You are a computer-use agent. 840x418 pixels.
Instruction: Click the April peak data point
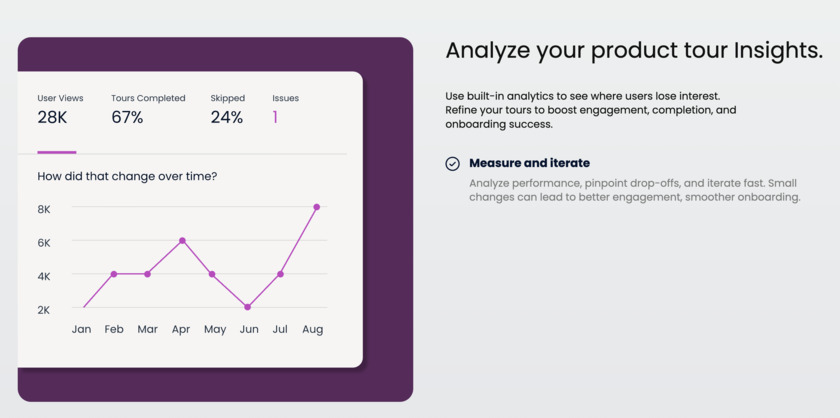point(181,240)
